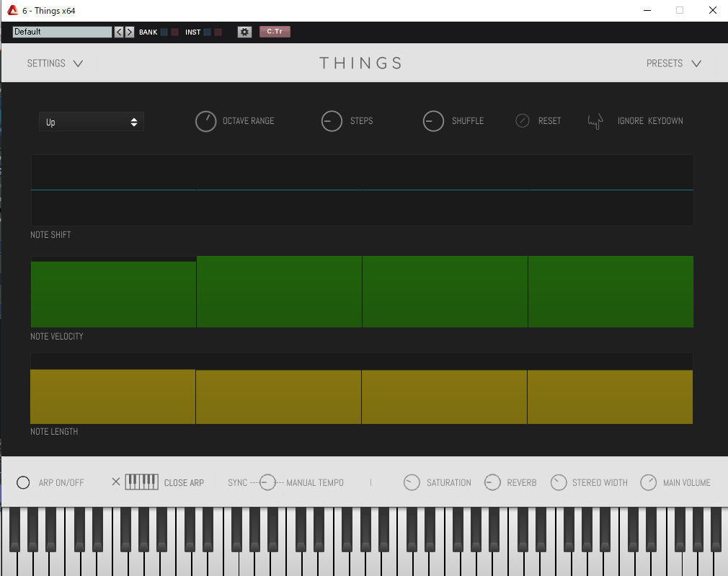Click the red INST square button
The image size is (728, 576).
click(218, 32)
